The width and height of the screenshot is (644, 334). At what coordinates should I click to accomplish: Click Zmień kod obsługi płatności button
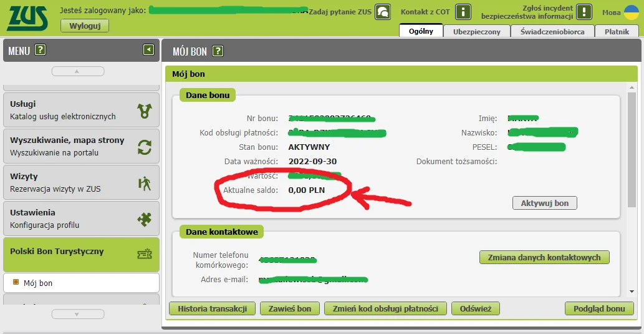386,308
